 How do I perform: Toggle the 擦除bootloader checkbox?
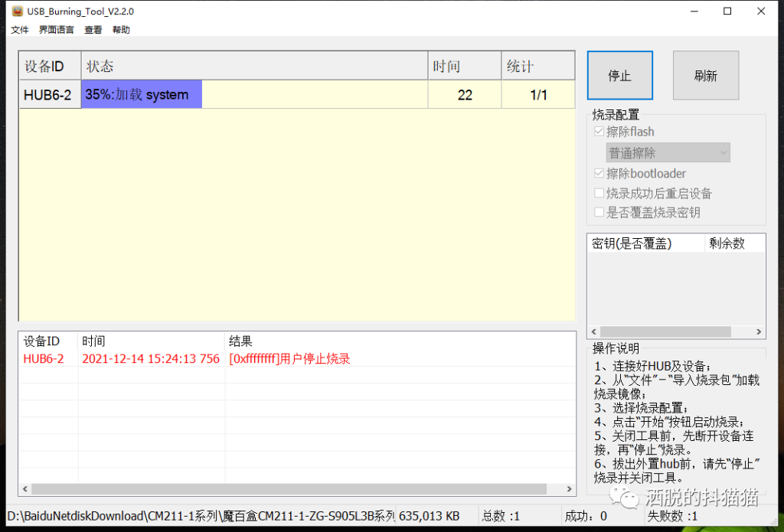click(599, 174)
